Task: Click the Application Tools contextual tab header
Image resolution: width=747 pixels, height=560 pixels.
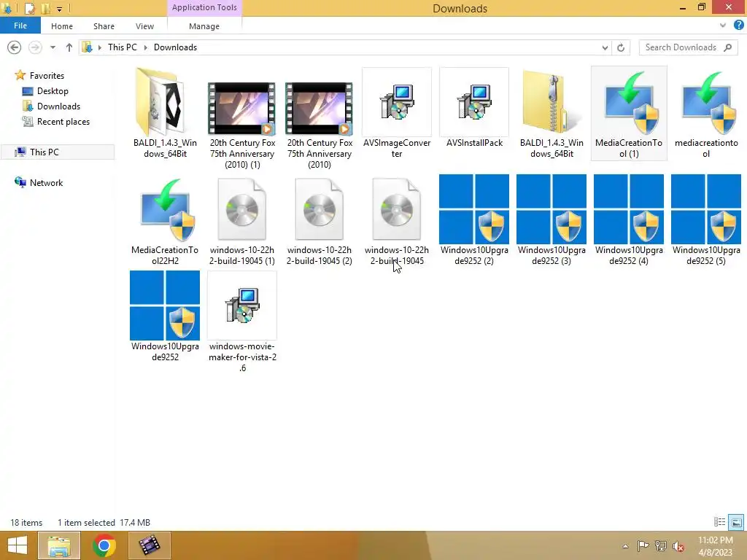Action: click(204, 7)
